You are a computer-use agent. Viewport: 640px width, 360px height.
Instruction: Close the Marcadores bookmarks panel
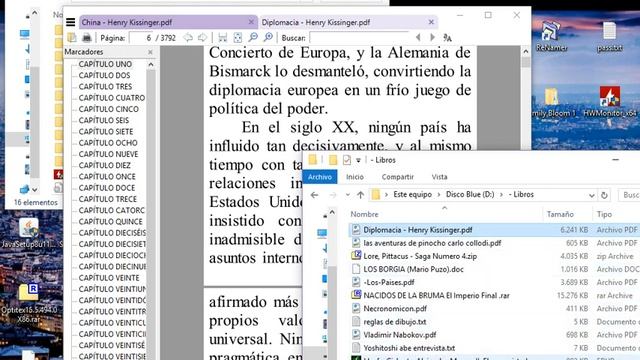coord(150,52)
